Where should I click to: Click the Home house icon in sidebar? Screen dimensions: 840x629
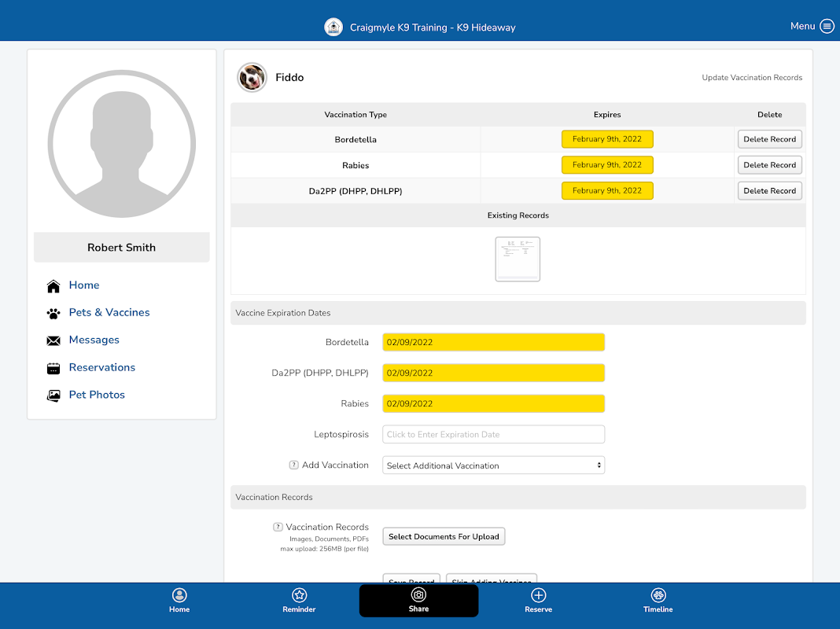coord(53,286)
